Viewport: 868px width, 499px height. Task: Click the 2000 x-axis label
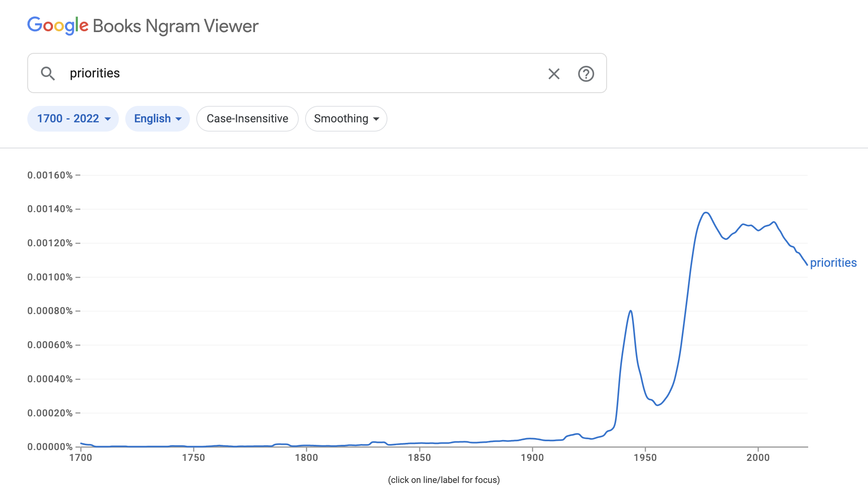758,458
